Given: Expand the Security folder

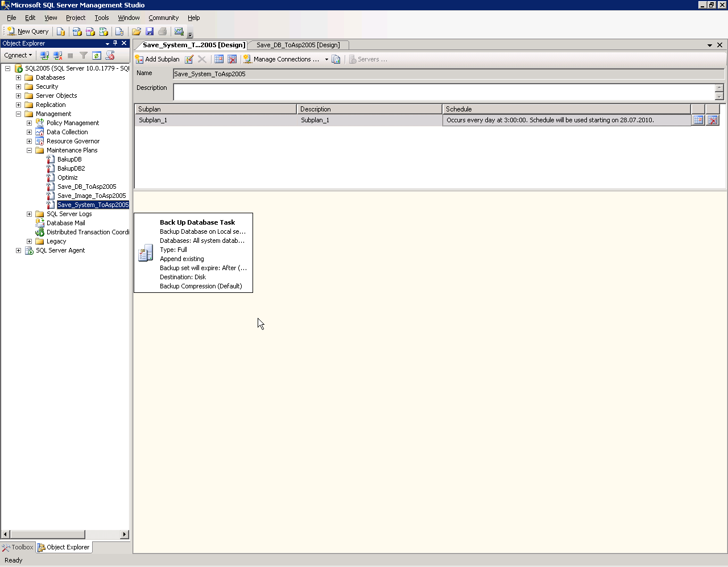Looking at the screenshot, I should [19, 86].
